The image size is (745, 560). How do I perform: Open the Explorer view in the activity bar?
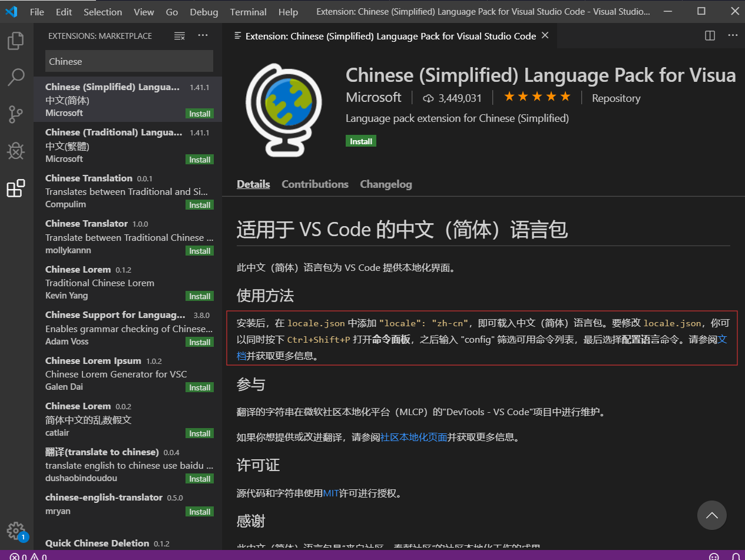coord(16,40)
